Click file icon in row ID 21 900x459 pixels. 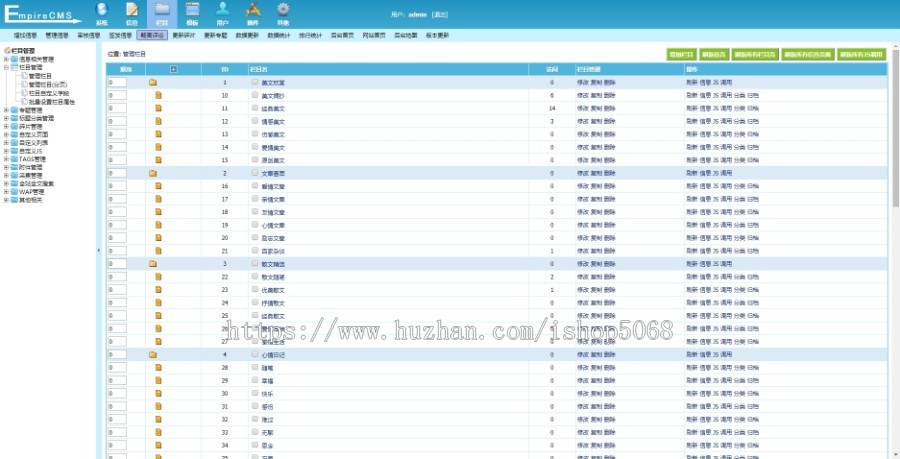point(158,251)
